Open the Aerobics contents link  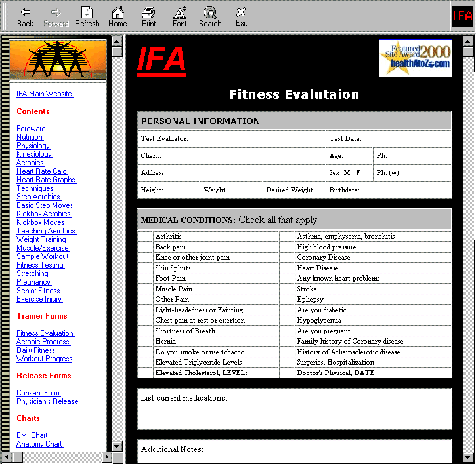point(30,162)
